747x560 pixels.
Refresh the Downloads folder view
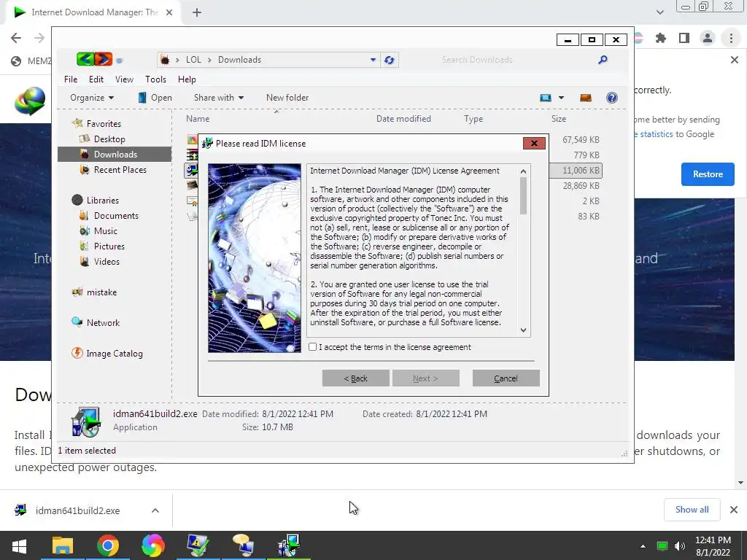click(x=390, y=60)
